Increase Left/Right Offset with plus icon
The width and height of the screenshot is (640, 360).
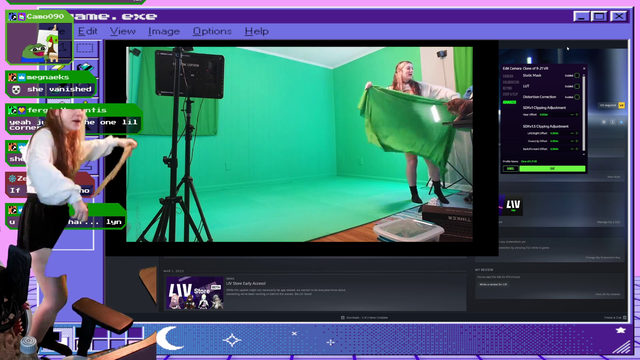pos(577,133)
